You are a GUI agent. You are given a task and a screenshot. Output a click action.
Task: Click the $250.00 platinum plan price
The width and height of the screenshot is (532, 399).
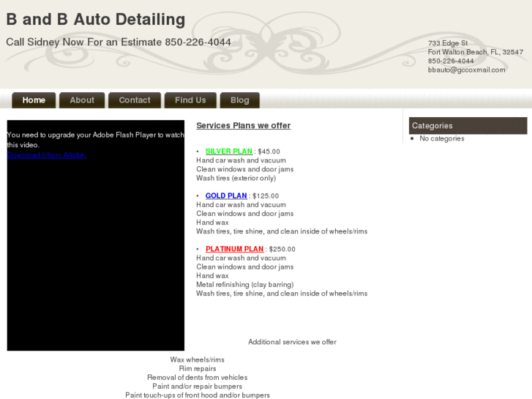pyautogui.click(x=282, y=249)
